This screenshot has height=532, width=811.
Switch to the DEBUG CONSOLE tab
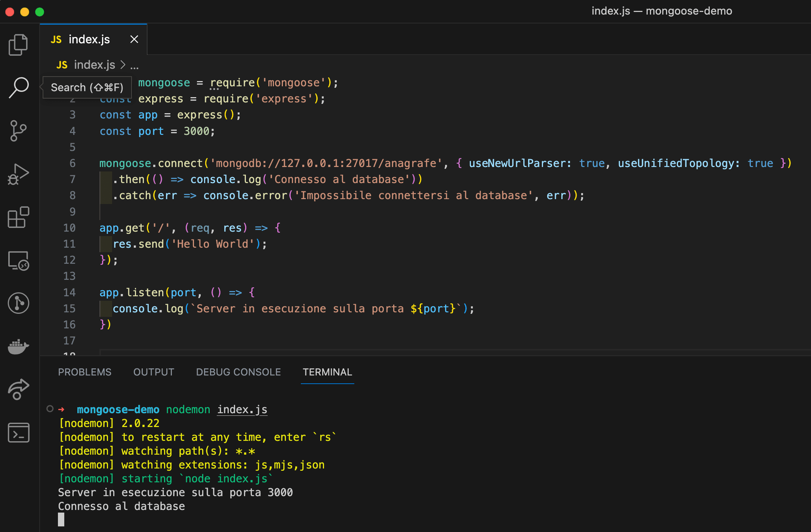click(238, 372)
